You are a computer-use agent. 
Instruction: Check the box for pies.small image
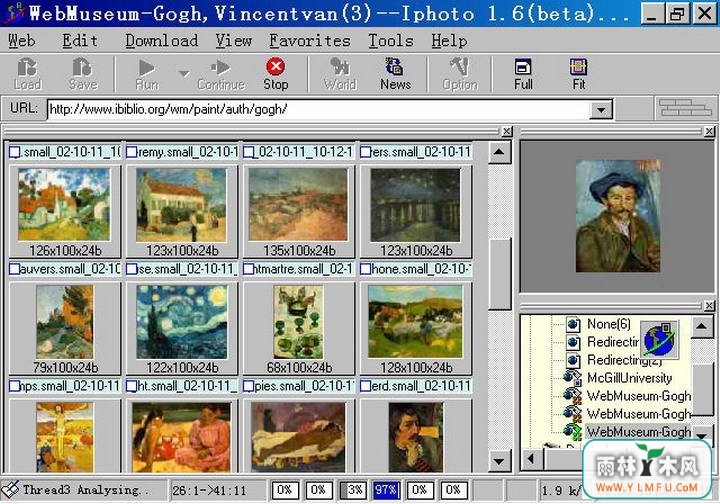pyautogui.click(x=249, y=386)
